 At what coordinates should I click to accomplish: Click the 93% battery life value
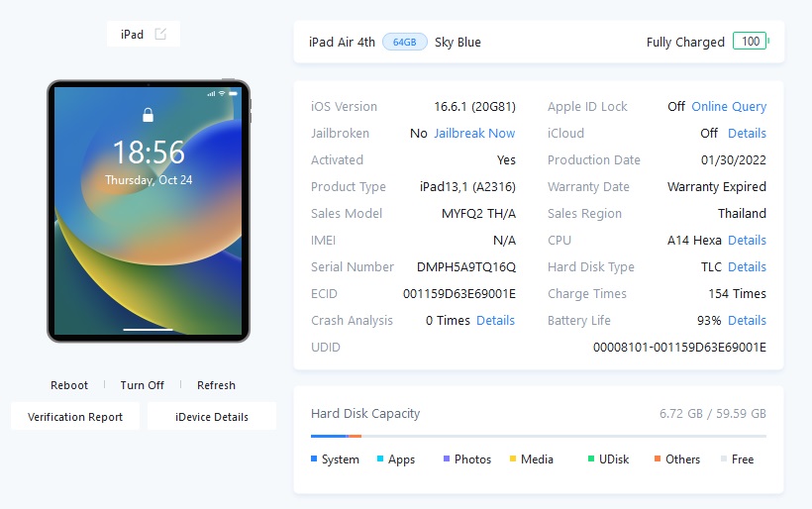click(709, 321)
